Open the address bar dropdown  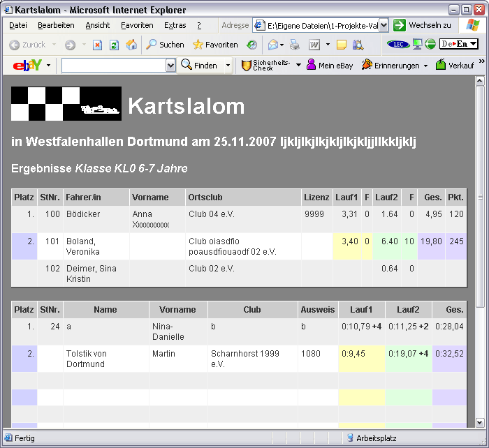click(x=384, y=26)
